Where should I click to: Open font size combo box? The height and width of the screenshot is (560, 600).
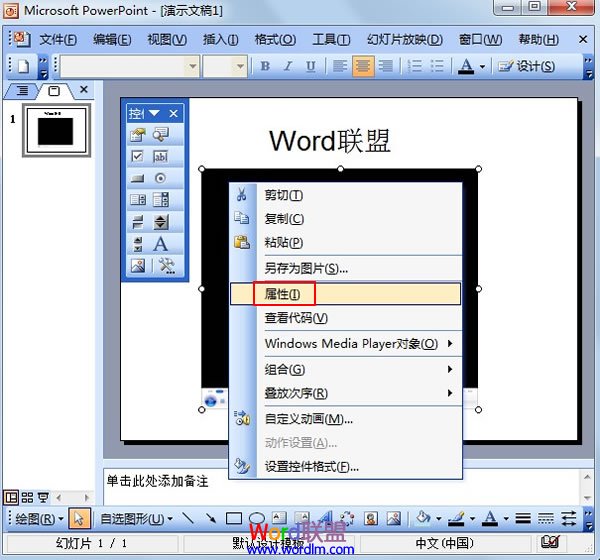(x=225, y=67)
